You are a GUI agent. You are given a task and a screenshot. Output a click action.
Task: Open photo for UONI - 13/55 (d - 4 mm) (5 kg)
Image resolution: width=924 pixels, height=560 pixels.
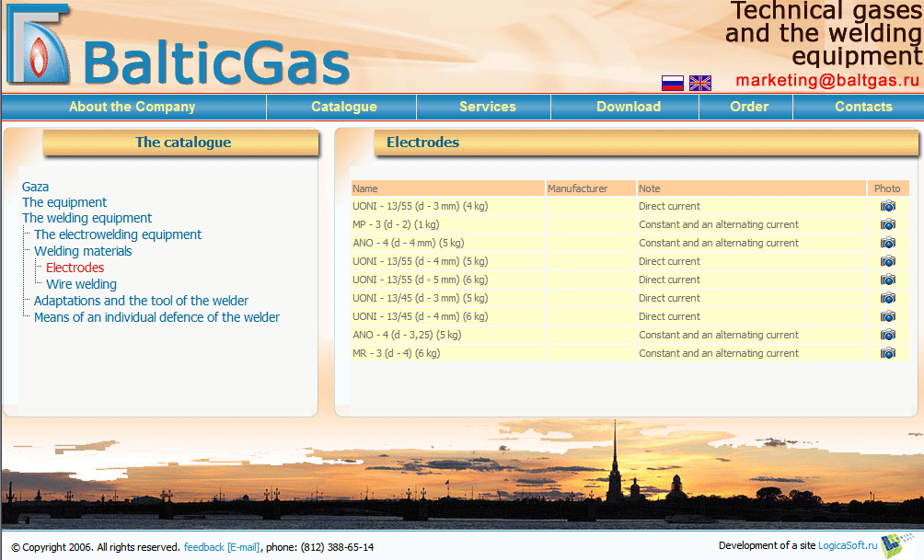(887, 261)
